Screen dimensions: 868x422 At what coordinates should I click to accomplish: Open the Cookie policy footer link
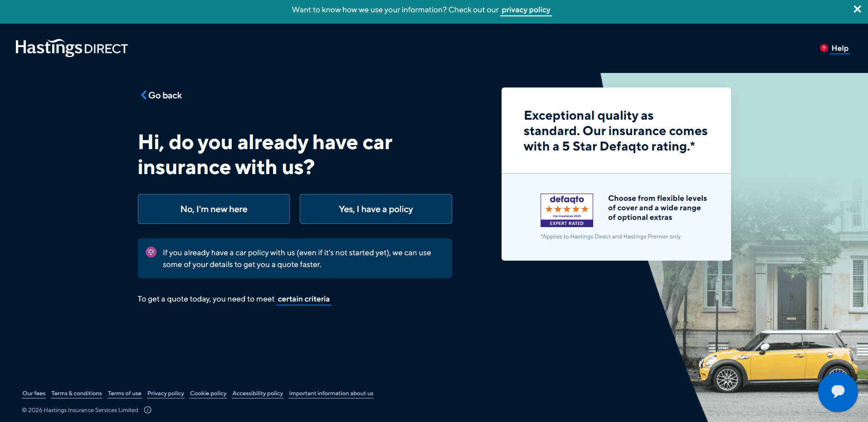pyautogui.click(x=208, y=393)
